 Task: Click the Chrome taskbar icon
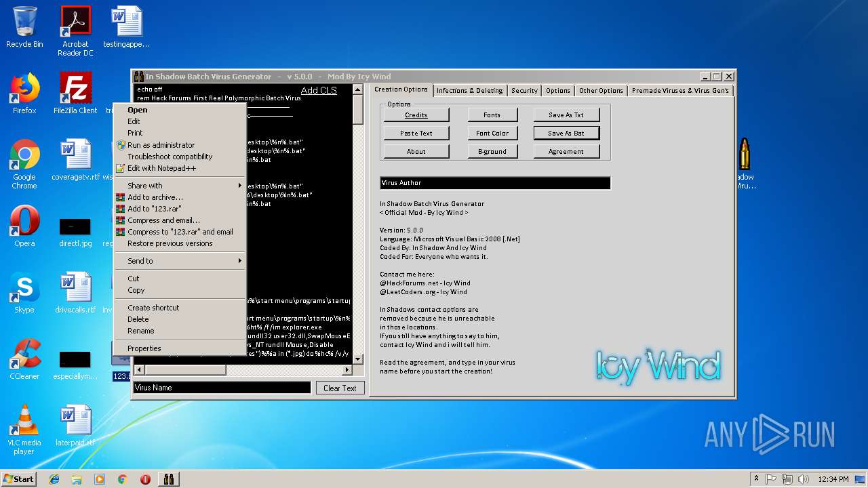click(x=122, y=479)
